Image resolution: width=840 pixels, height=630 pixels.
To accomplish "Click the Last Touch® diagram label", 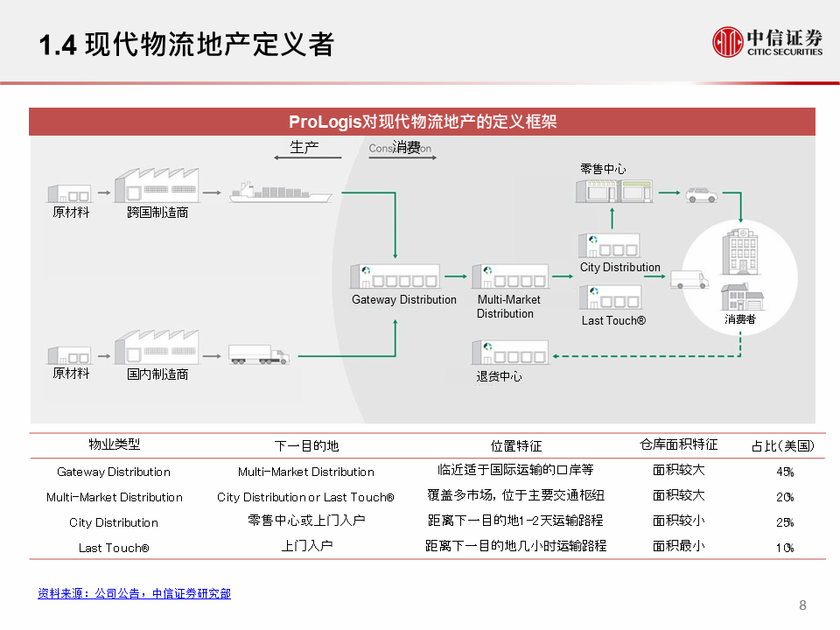I will (613, 320).
